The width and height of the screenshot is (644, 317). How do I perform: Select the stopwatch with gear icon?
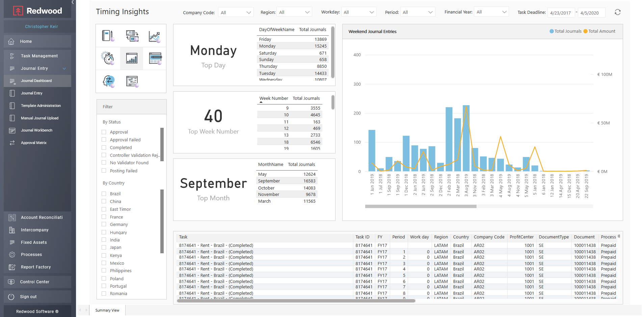click(x=108, y=58)
